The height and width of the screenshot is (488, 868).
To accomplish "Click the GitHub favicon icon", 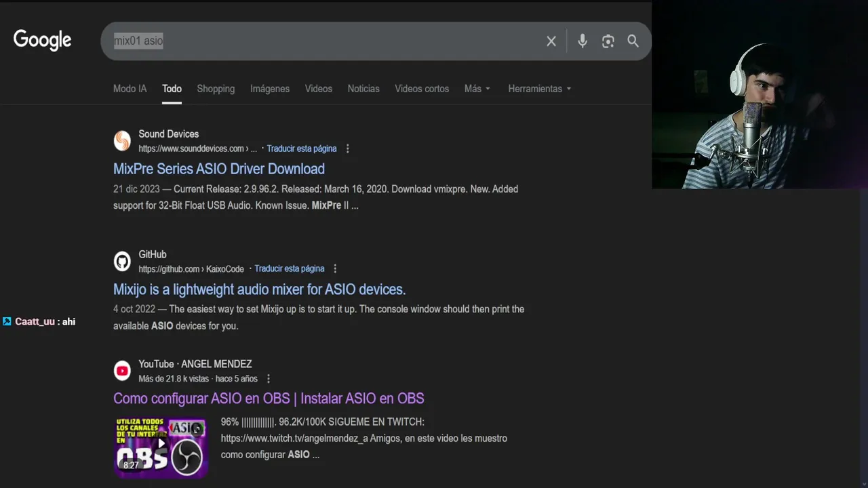I will (x=122, y=261).
